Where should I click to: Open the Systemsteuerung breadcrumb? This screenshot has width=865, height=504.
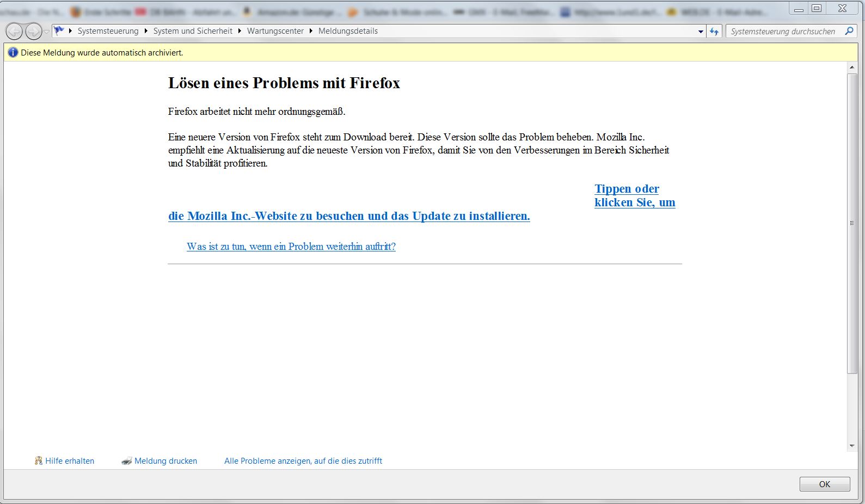pos(108,31)
